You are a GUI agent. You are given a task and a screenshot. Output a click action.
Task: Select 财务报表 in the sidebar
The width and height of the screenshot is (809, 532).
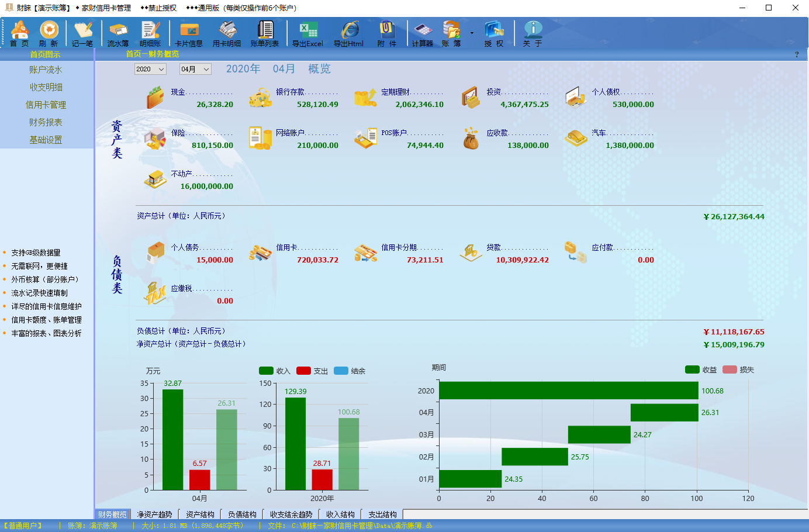46,122
